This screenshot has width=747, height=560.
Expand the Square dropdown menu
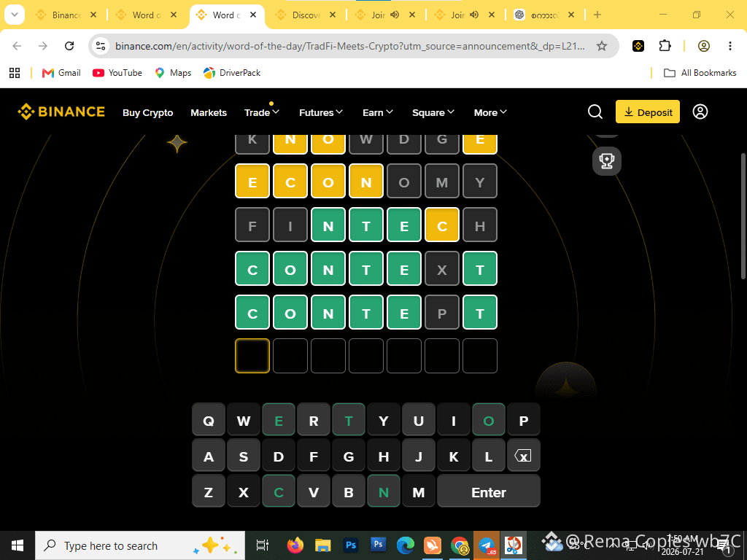pos(433,112)
